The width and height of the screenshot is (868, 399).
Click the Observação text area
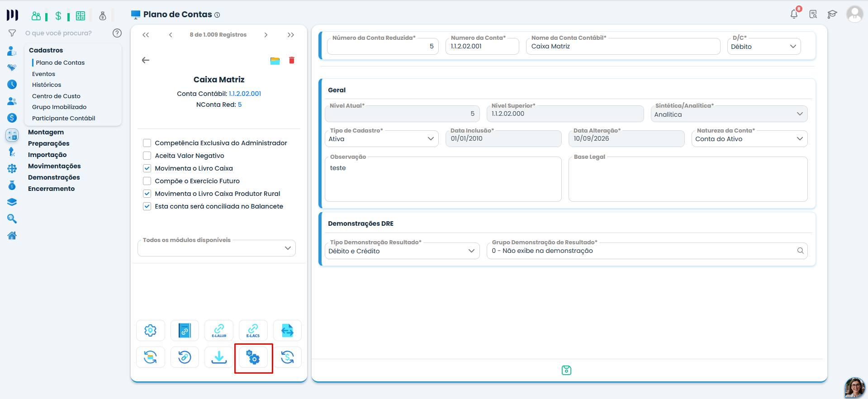443,179
